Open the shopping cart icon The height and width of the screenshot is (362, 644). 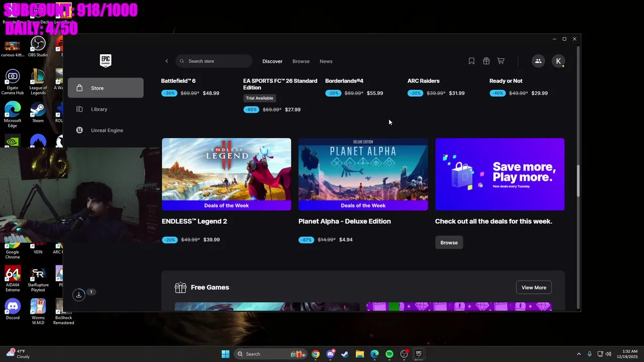(501, 61)
